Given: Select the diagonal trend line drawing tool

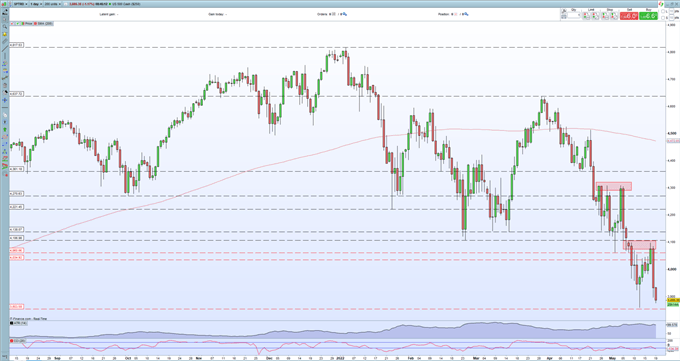Looking at the screenshot, I should 5,48.
